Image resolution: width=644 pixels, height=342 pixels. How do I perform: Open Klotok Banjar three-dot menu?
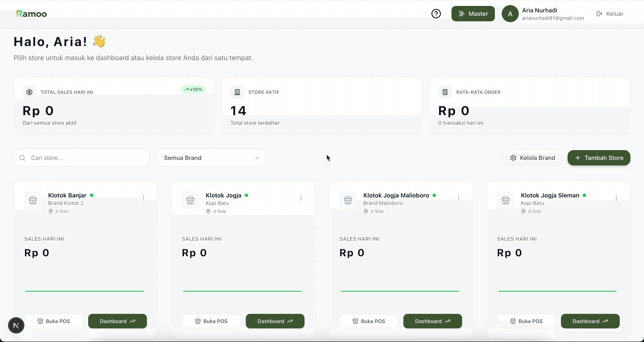click(144, 198)
